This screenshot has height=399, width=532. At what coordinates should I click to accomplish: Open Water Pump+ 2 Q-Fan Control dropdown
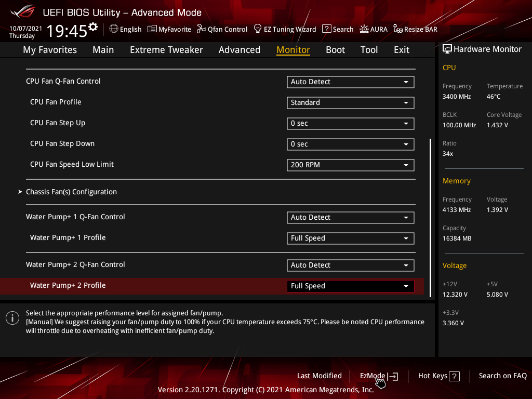tap(351, 265)
